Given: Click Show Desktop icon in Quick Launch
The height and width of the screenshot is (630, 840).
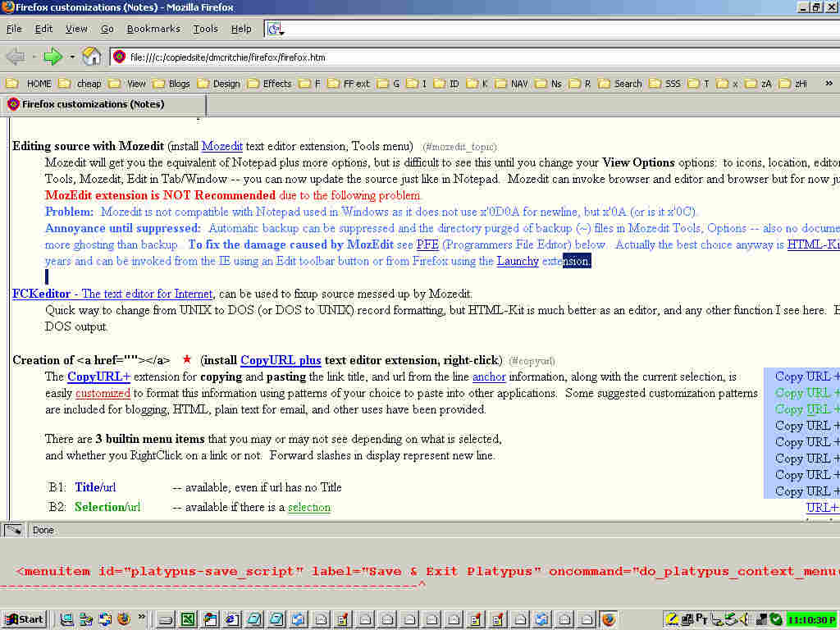Looking at the screenshot, I should [66, 619].
